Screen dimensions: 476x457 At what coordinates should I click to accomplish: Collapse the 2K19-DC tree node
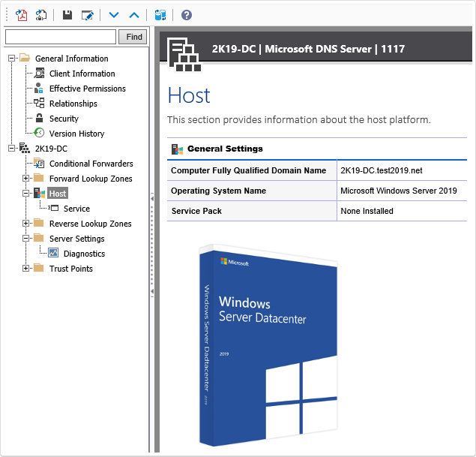click(11, 149)
